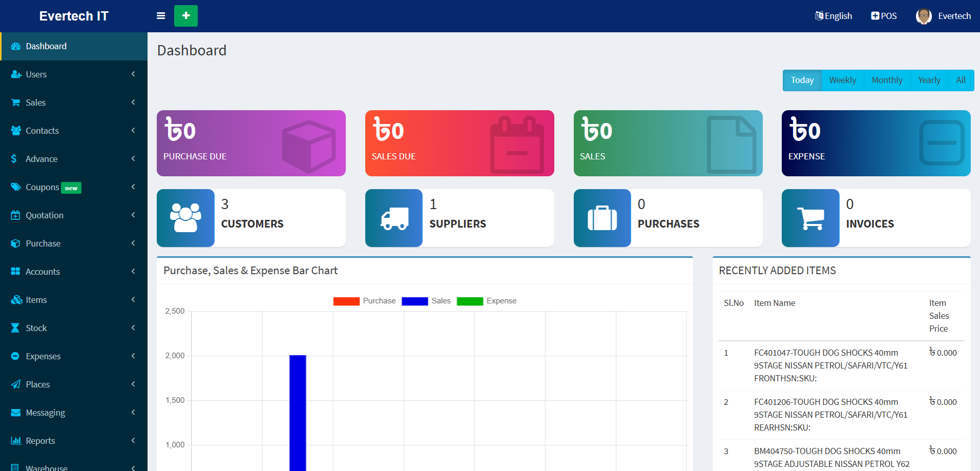Expand the Coupons sidebar menu
The image size is (980, 471).
pos(74,187)
